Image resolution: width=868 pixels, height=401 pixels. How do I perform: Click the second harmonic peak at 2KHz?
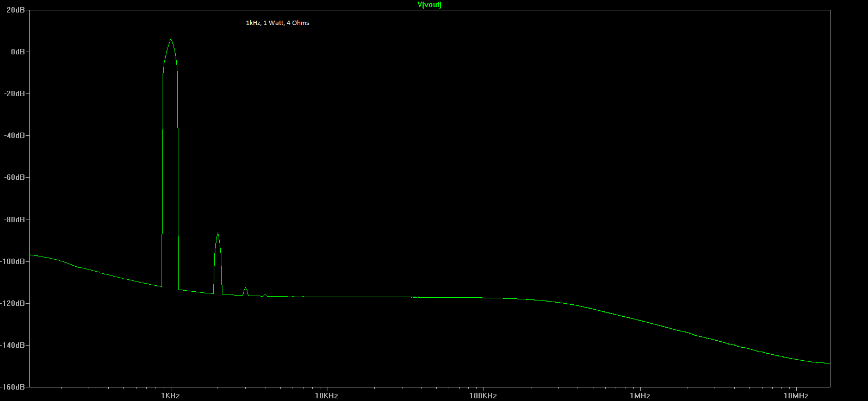pyautogui.click(x=218, y=234)
